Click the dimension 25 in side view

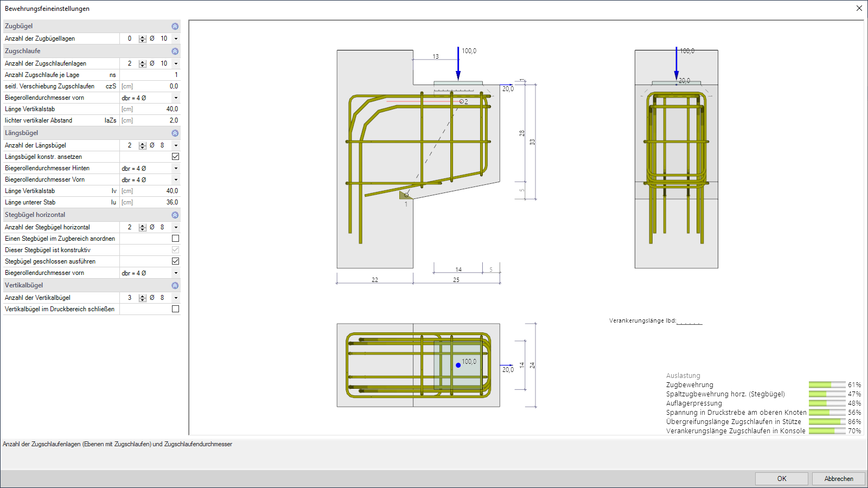(456, 280)
